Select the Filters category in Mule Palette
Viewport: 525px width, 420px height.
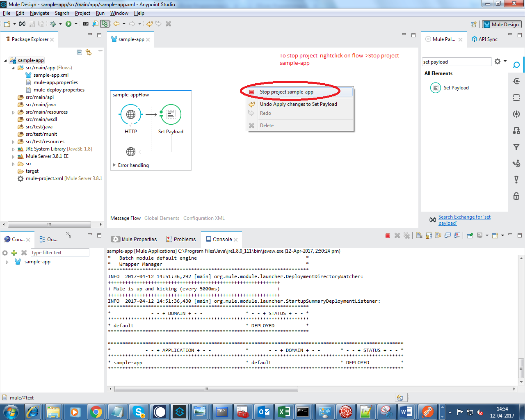click(516, 146)
